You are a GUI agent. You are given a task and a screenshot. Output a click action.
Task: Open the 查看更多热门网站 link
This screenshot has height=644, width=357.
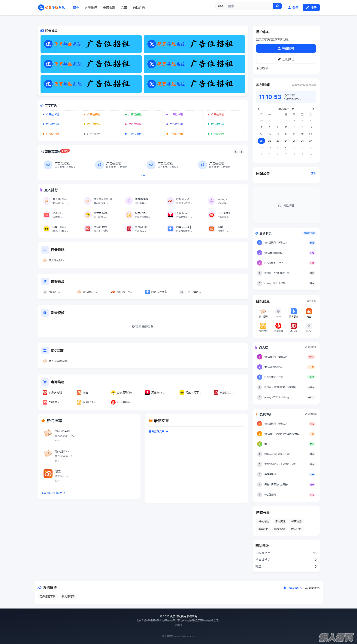pos(53,493)
